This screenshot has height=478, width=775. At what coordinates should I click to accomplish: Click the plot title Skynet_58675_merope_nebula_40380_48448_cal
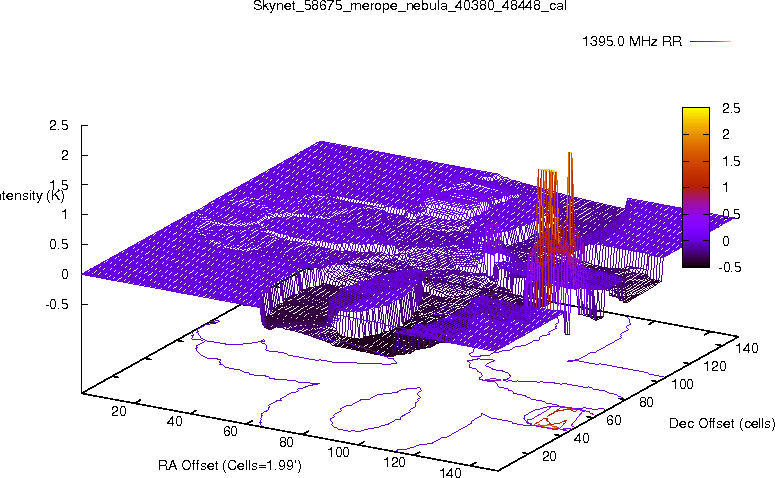point(410,6)
